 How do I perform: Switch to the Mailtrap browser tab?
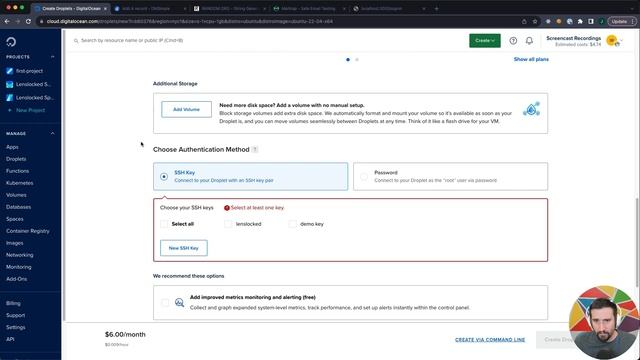tap(308, 8)
